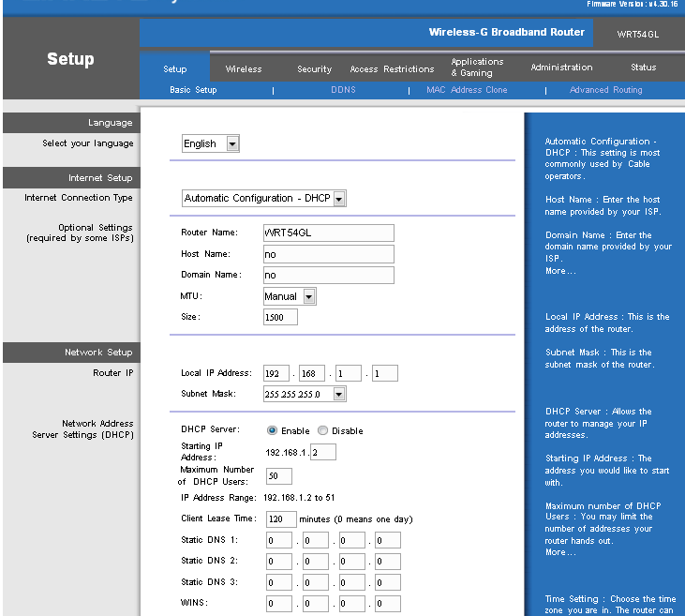Open Applications & Gaming tab
This screenshot has height=616, width=685.
(477, 68)
